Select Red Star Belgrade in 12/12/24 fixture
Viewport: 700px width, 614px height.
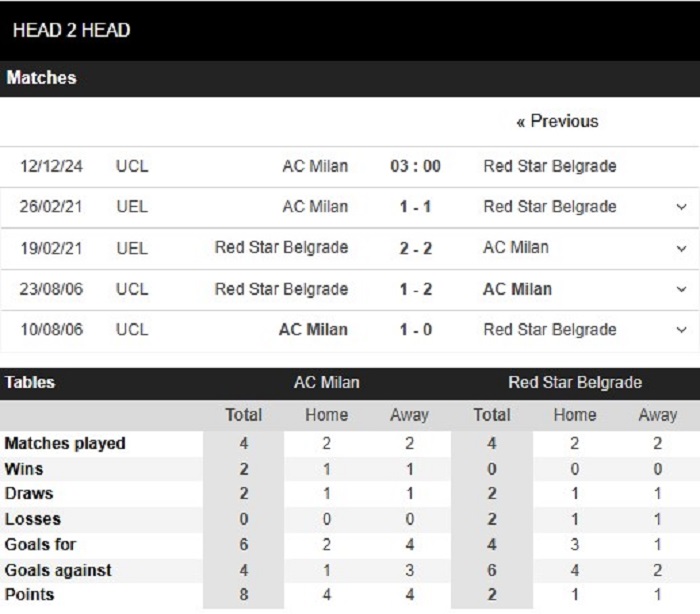[x=550, y=166]
